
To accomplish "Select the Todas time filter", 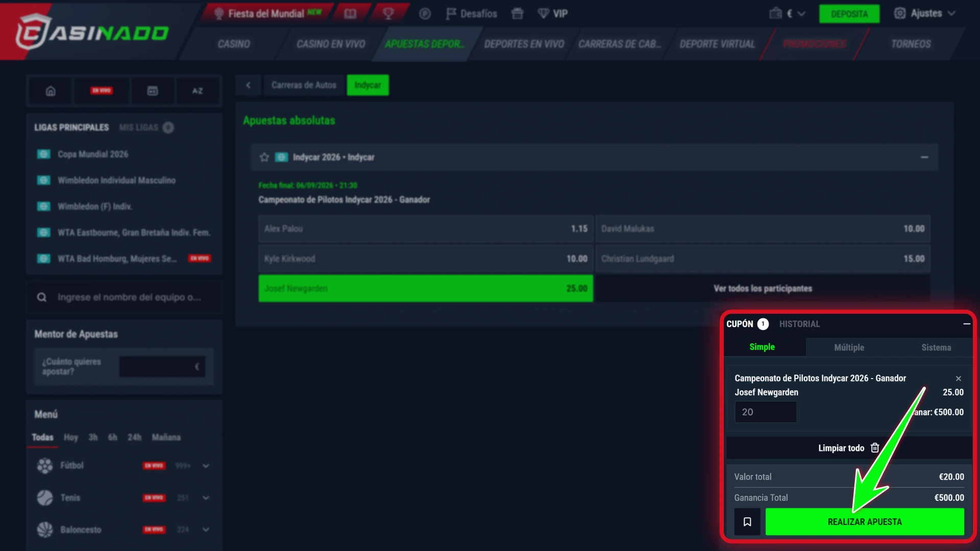I will point(42,437).
